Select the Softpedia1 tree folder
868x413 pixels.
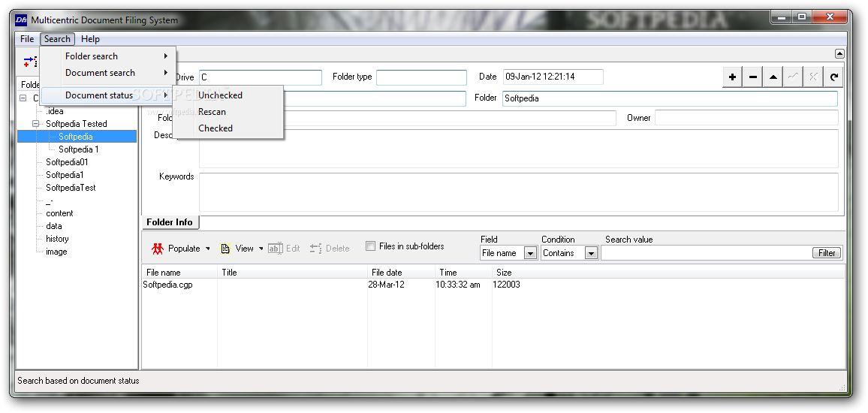pyautogui.click(x=65, y=175)
